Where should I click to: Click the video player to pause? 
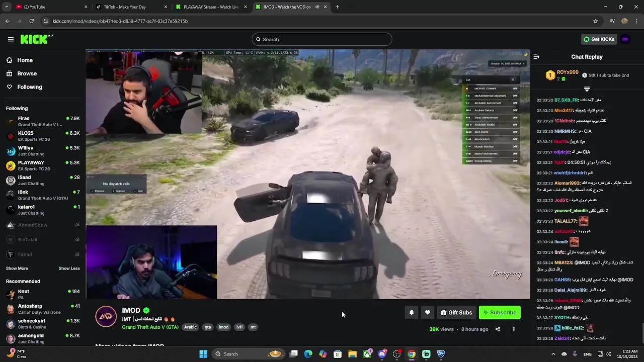[x=307, y=174]
